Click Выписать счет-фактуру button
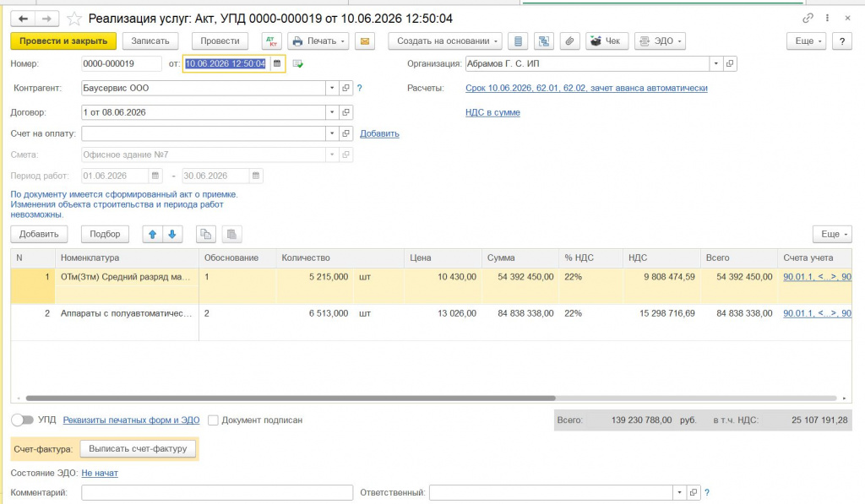 138,449
